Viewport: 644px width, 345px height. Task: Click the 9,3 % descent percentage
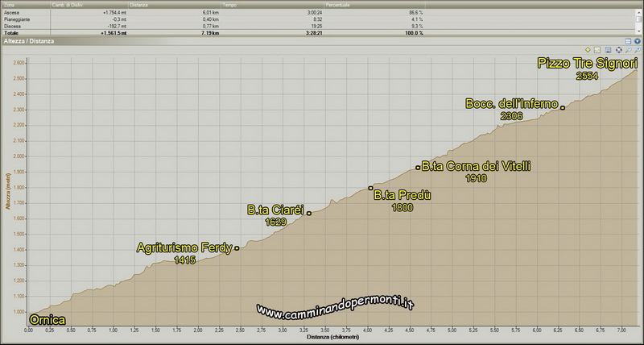tap(417, 26)
